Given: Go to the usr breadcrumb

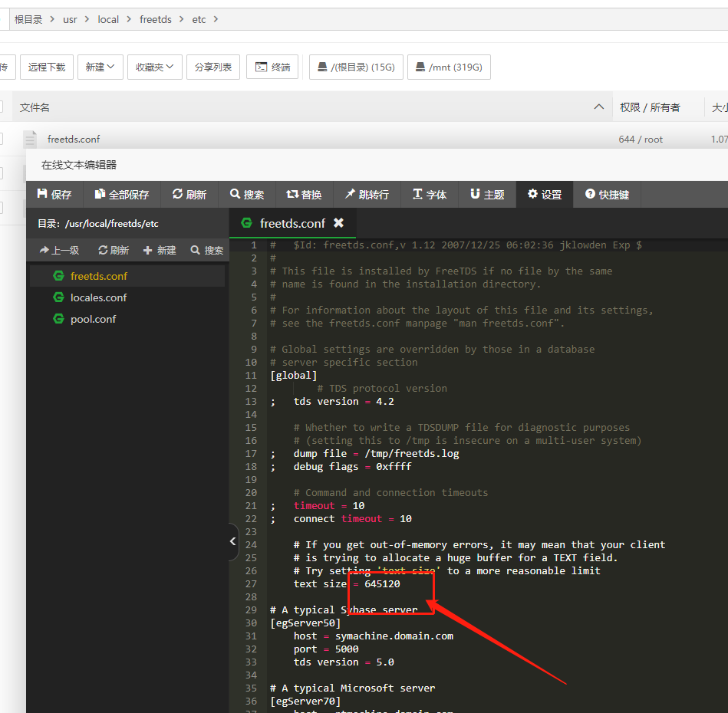Looking at the screenshot, I should point(70,19).
